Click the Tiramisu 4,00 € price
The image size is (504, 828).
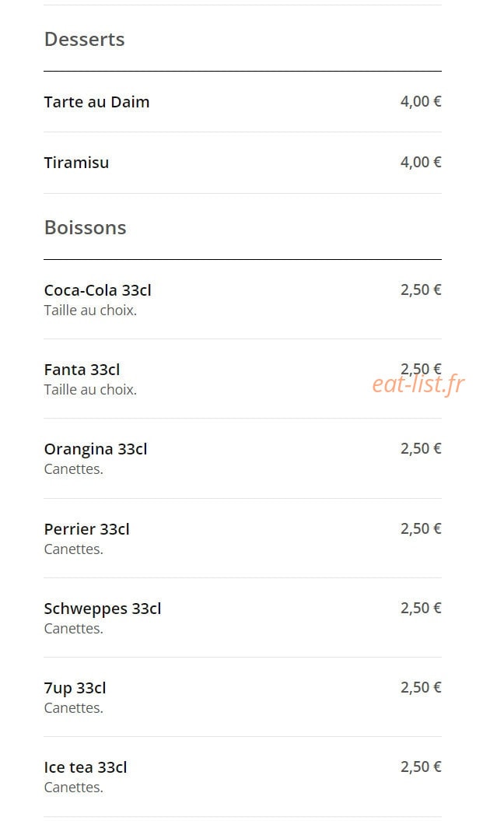[x=421, y=162]
